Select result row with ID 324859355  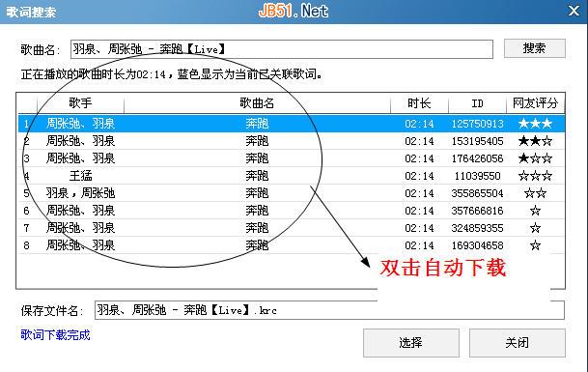(292, 228)
